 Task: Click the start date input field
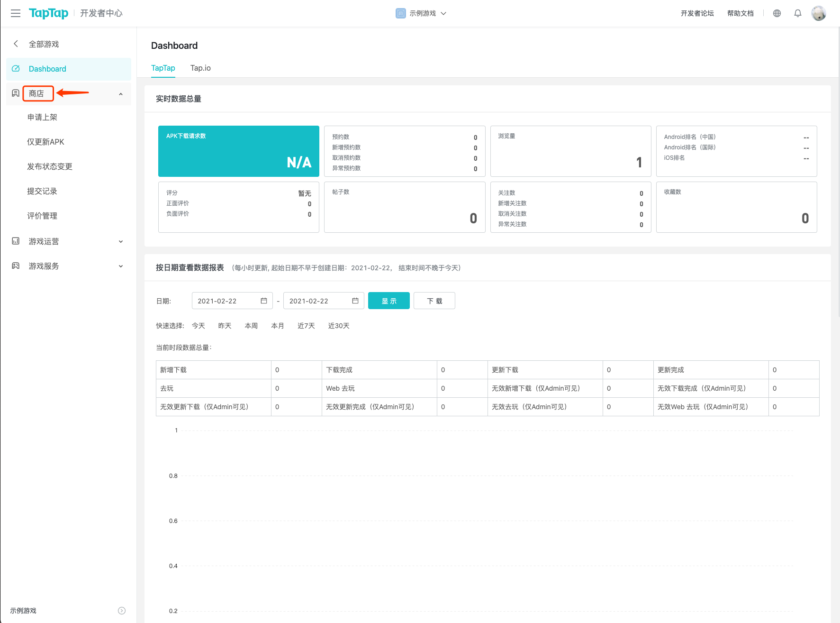[x=232, y=301]
